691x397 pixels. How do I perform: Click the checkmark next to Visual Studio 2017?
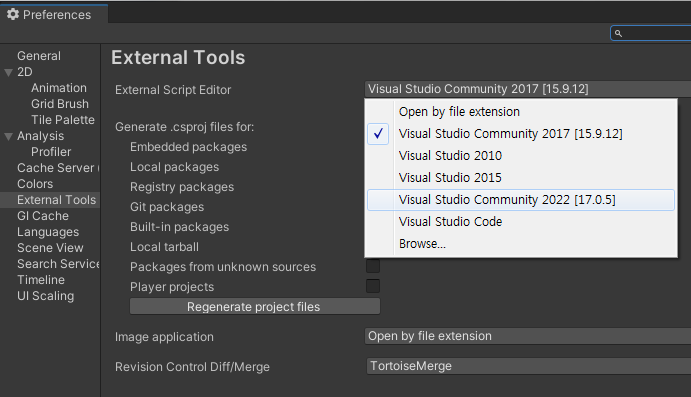tap(378, 134)
